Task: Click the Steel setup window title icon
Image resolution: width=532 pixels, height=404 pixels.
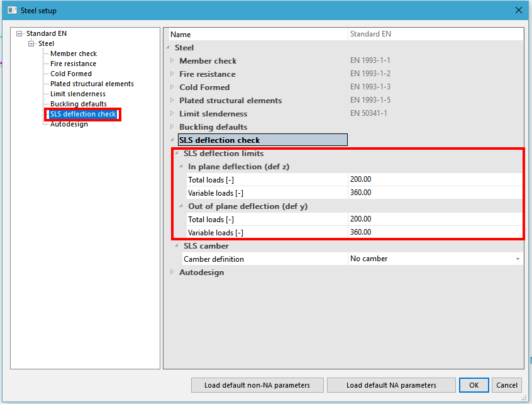Action: (11, 10)
